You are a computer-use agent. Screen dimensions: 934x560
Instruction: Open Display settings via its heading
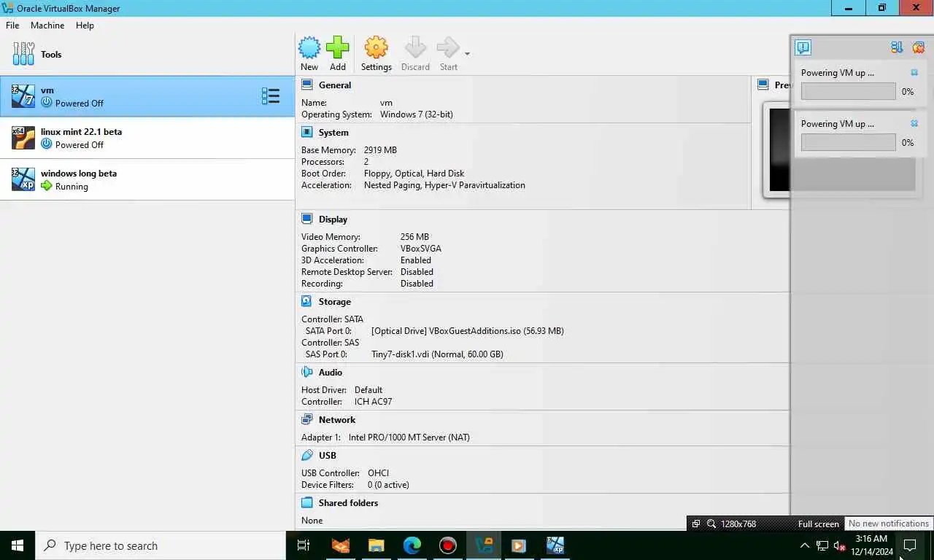(333, 219)
